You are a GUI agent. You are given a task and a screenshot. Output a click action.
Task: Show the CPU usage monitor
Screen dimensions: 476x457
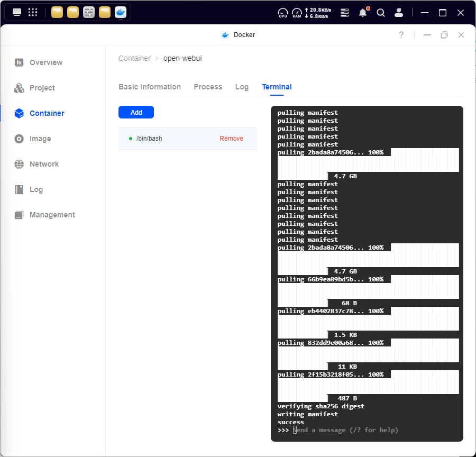[283, 13]
